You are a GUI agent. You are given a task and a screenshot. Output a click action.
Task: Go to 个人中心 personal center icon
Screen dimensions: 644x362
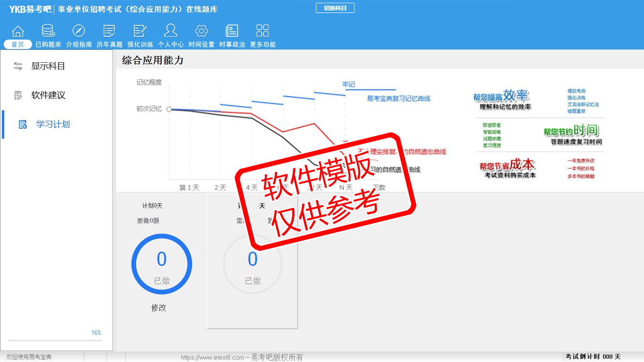tap(171, 32)
